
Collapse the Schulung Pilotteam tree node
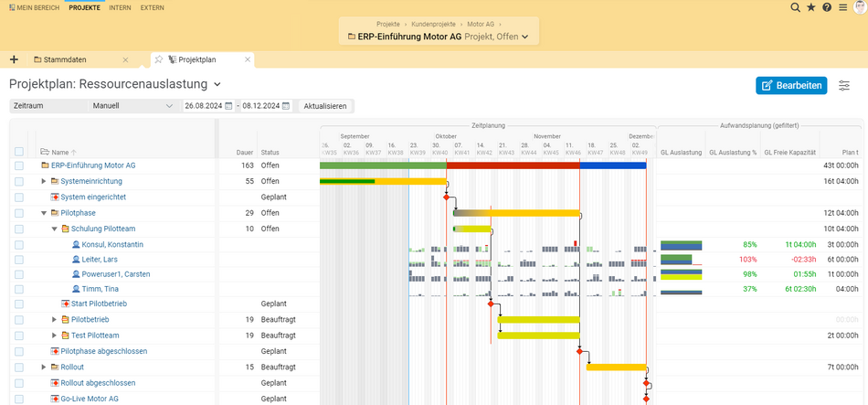pyautogui.click(x=54, y=229)
